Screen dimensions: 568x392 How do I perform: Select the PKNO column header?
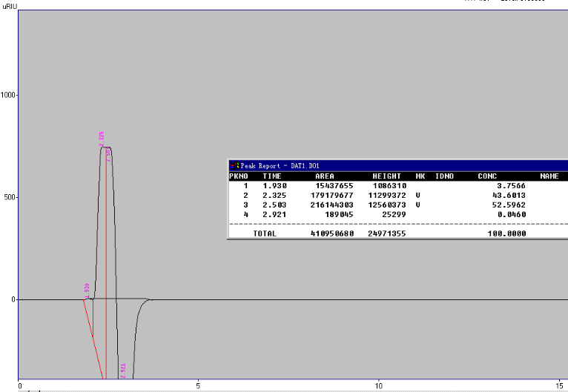coord(239,176)
